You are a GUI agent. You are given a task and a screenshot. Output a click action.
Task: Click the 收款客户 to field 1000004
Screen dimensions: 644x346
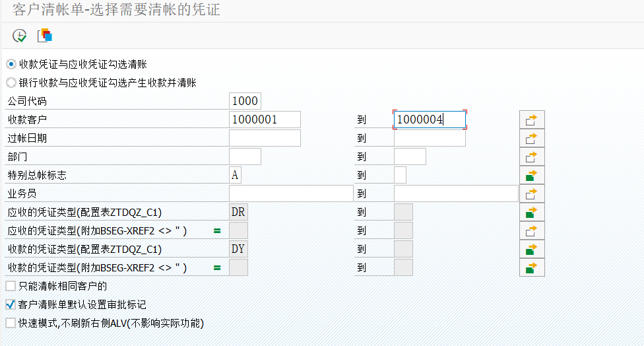(430, 120)
